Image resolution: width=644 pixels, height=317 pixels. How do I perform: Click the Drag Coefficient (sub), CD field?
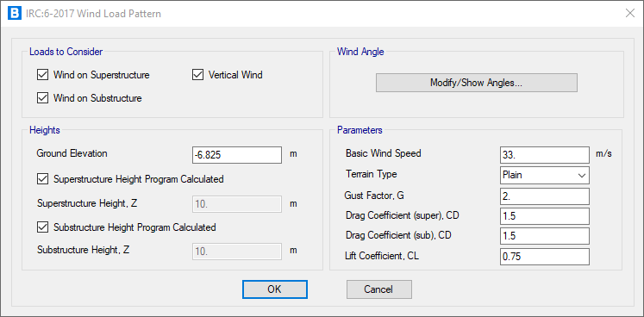tap(545, 236)
